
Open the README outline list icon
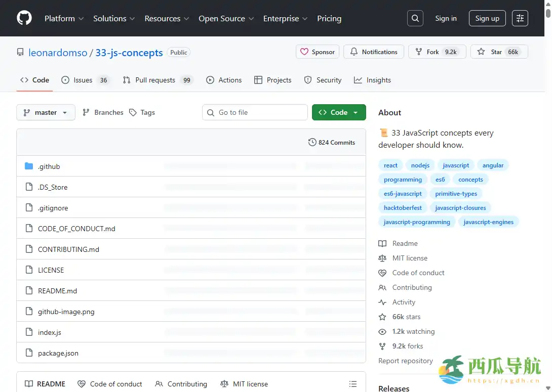[353, 384]
